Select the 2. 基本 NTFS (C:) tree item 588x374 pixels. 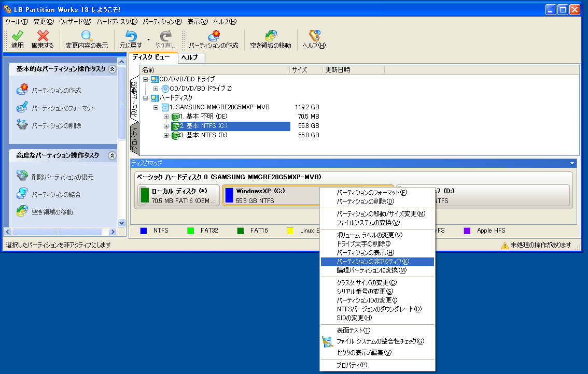tap(205, 126)
